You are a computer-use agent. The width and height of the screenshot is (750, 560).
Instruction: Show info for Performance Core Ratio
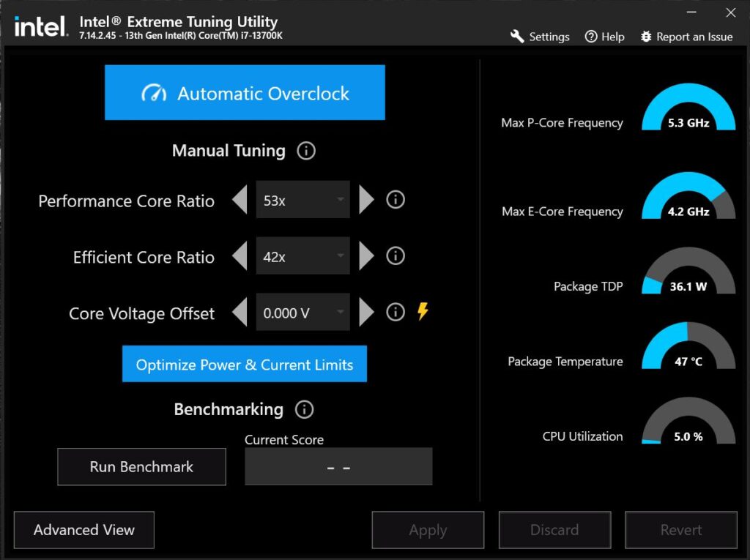[x=395, y=199]
